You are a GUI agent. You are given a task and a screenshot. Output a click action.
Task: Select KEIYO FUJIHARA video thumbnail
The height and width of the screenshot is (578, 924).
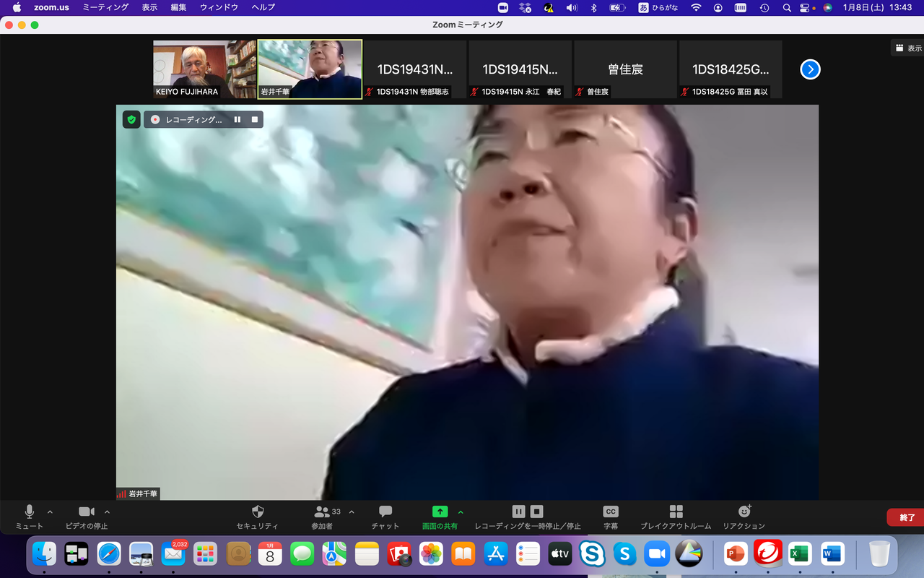pos(205,69)
